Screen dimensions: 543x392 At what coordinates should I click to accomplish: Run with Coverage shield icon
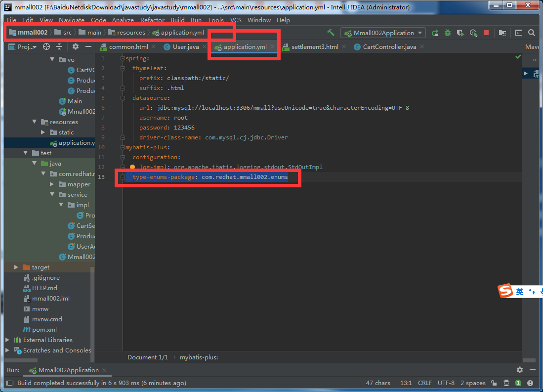coord(460,33)
